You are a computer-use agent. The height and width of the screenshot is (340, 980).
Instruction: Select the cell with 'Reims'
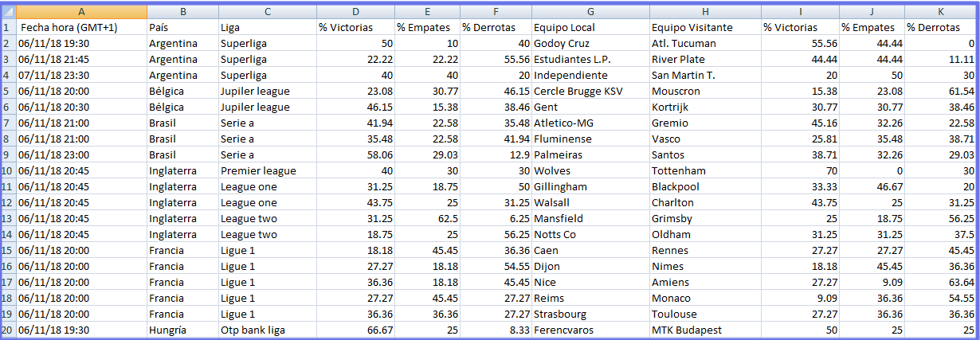pos(590,298)
